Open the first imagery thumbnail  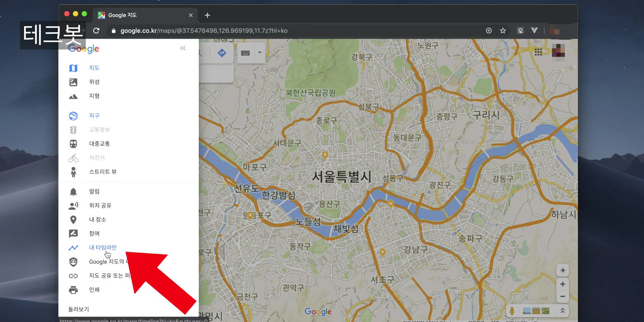527,310
